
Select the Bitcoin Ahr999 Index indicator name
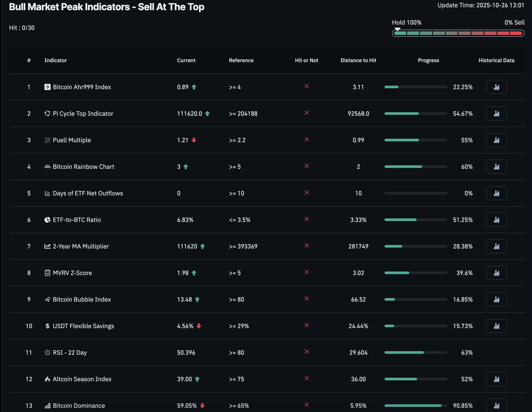tap(82, 87)
